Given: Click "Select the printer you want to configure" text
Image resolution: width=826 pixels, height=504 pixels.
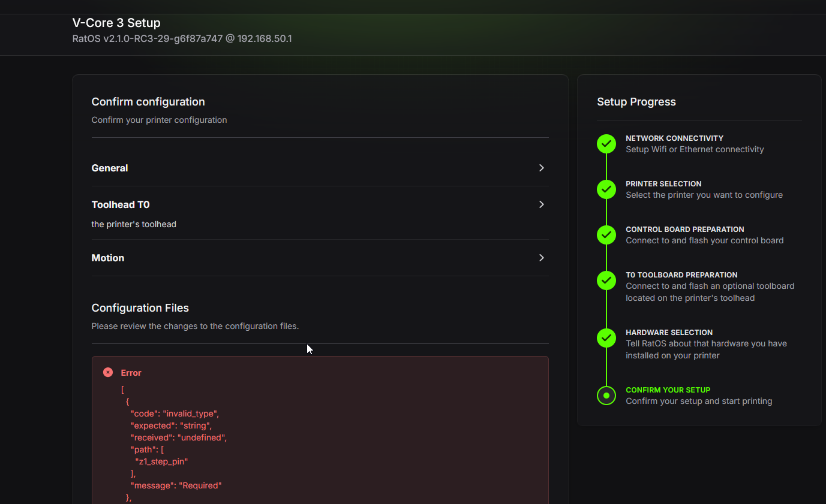Looking at the screenshot, I should [x=704, y=195].
